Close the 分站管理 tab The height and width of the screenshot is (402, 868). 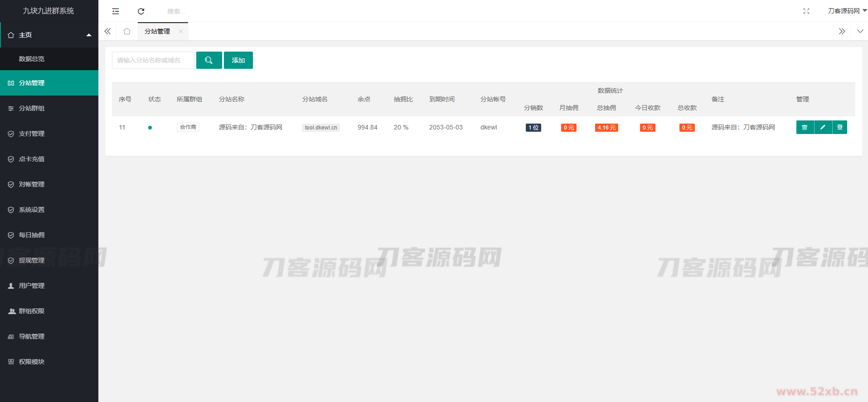[x=181, y=31]
